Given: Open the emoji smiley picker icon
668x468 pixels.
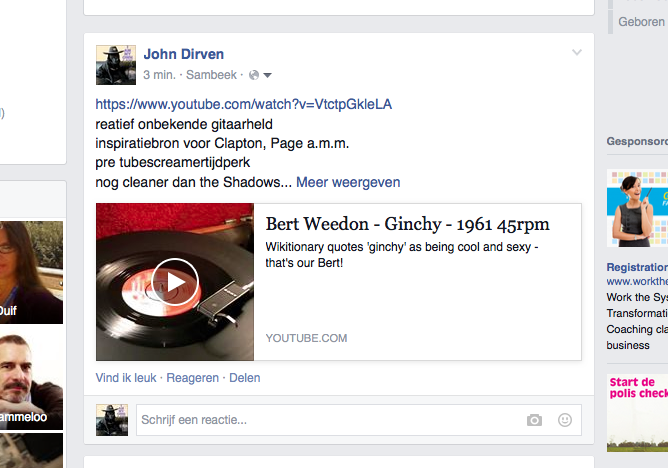Looking at the screenshot, I should 565,420.
